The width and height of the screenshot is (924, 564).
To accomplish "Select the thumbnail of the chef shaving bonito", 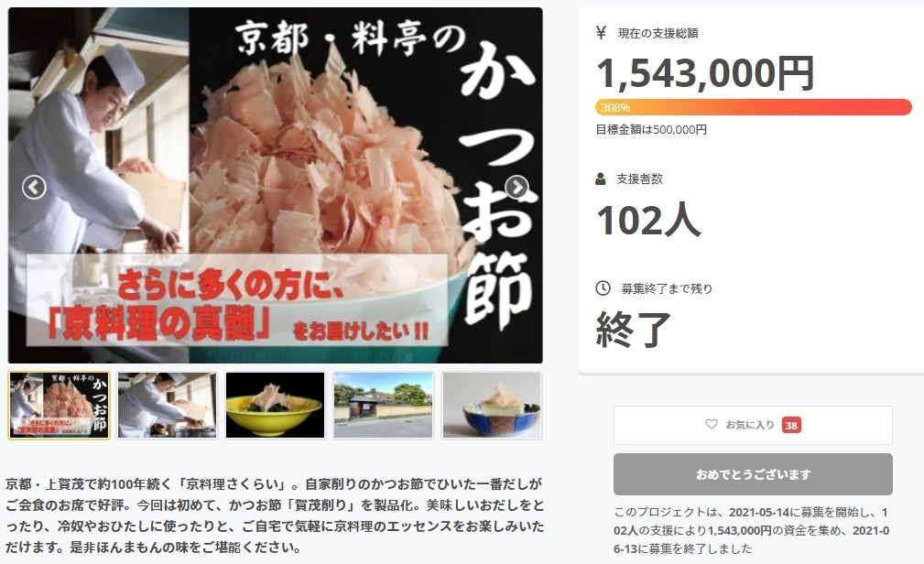I will (x=168, y=406).
